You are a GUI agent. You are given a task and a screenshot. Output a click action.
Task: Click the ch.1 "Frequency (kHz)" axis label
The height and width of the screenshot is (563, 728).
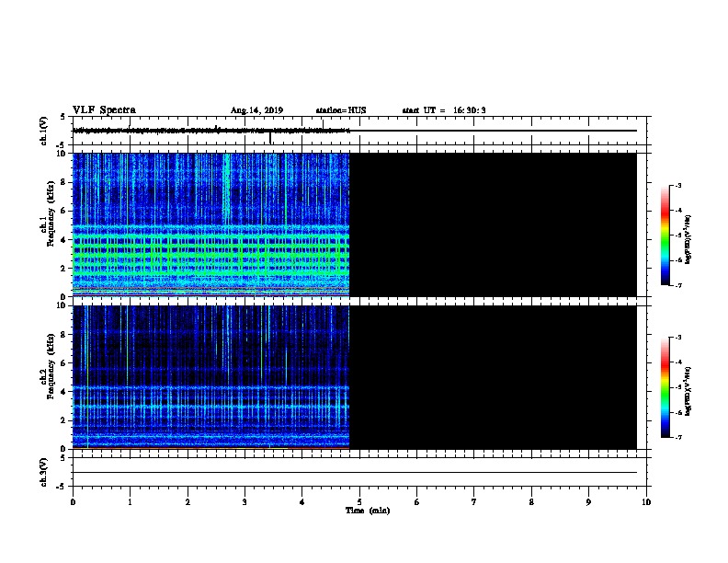(x=51, y=213)
